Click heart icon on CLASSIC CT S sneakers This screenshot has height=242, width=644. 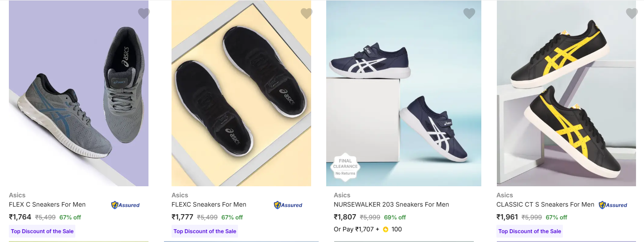tap(632, 14)
